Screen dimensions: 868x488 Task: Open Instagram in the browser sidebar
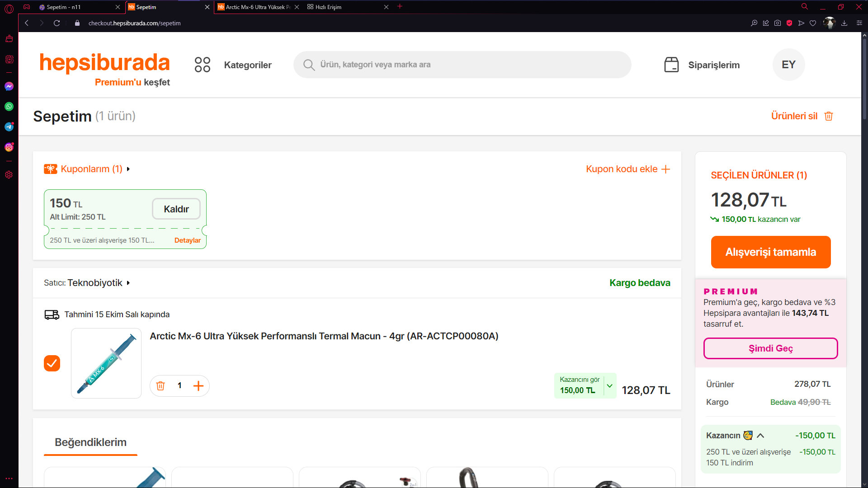pos(9,147)
